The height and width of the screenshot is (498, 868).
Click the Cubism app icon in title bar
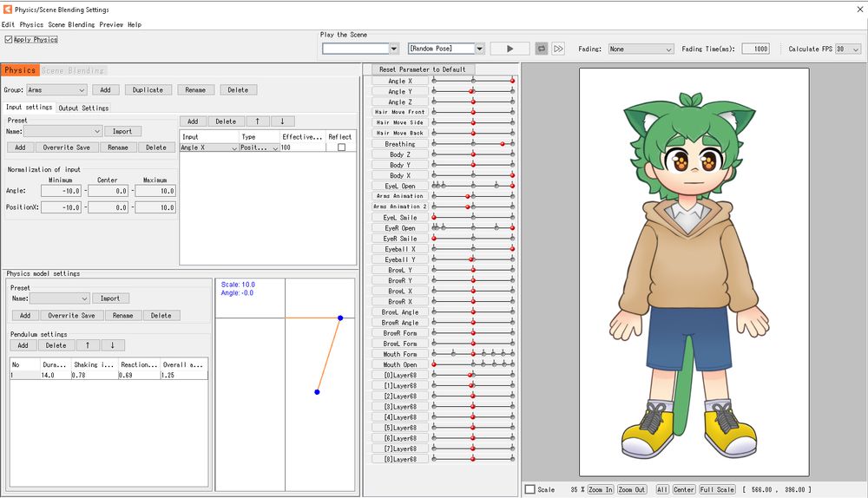(7, 9)
